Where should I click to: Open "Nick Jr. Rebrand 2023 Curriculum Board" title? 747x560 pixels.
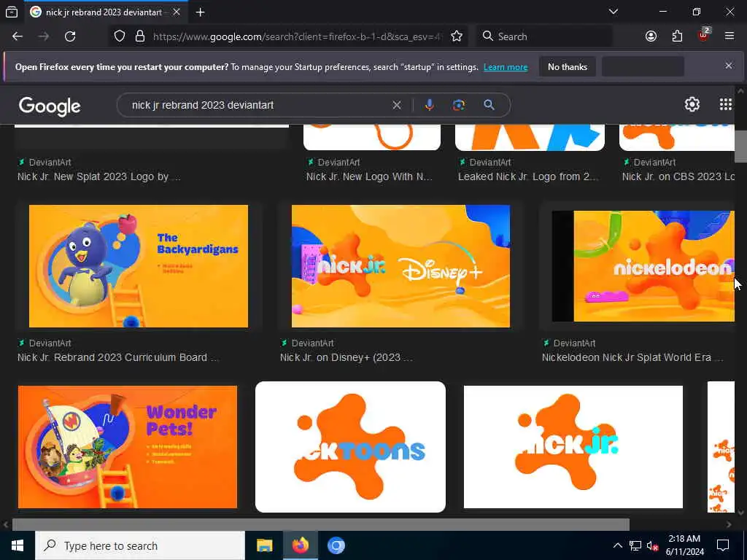(118, 357)
